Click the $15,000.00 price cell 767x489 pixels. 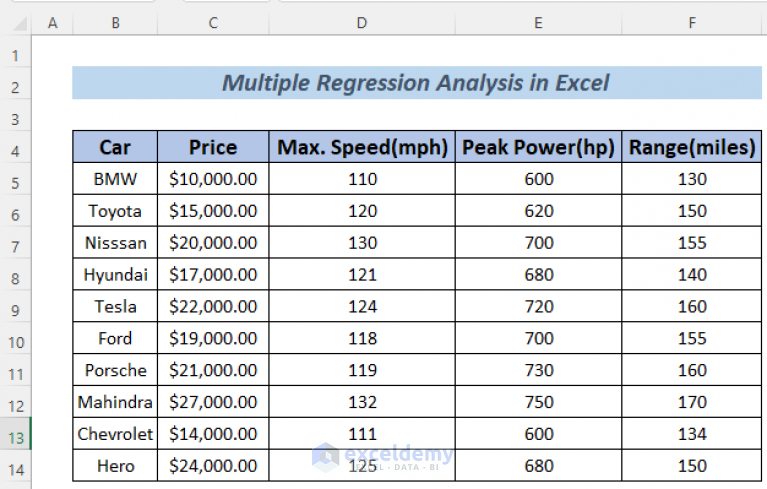point(213,211)
